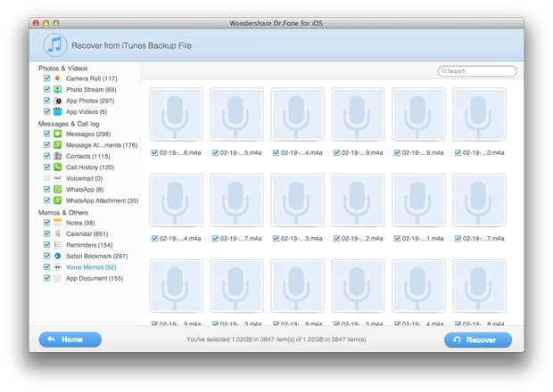Click the App Videos clapperboard icon
This screenshot has height=392, width=553.
coord(57,111)
